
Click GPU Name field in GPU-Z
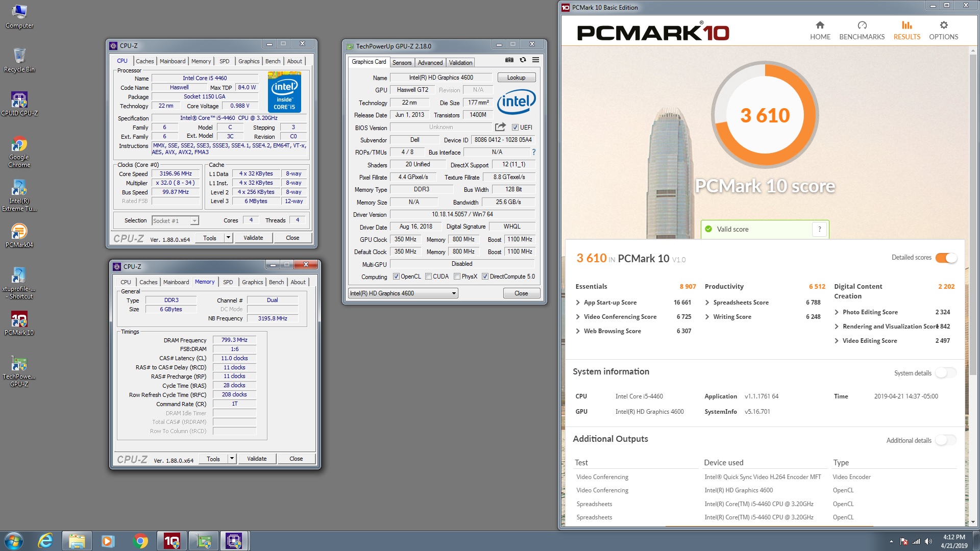[441, 78]
